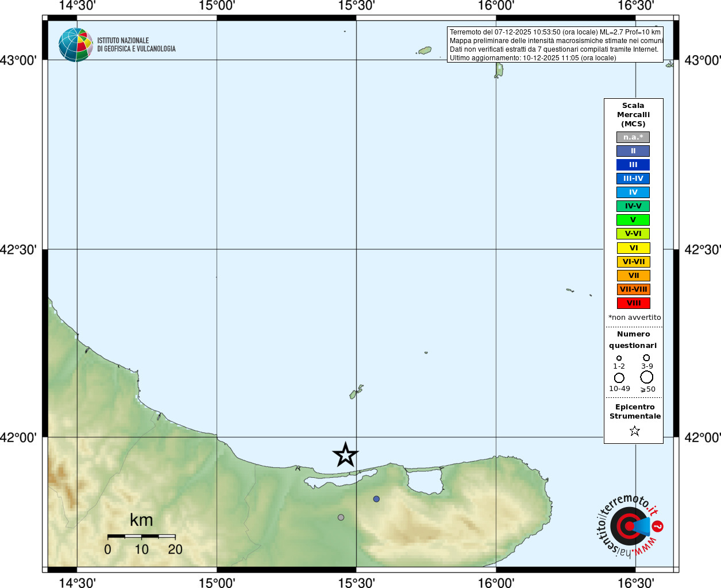Click the 'Terremoto del 07-12-2025' info line
The width and height of the screenshot is (721, 588).
[x=555, y=32]
